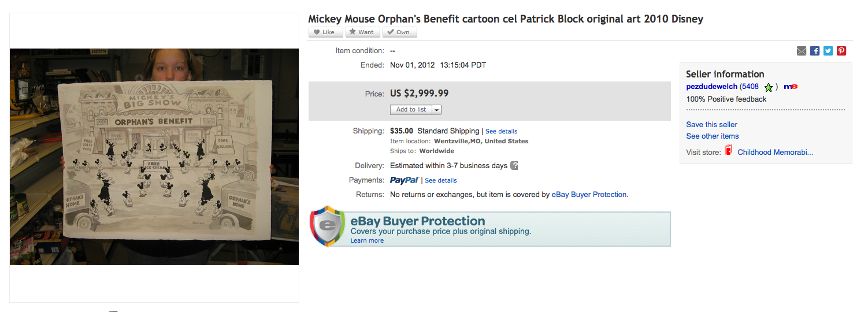This screenshot has height=312, width=868.
Task: Click the seller's green feedback star icon
Action: [x=769, y=87]
